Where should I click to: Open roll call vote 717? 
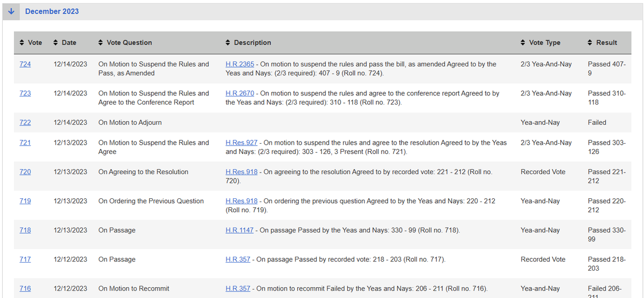tap(25, 259)
